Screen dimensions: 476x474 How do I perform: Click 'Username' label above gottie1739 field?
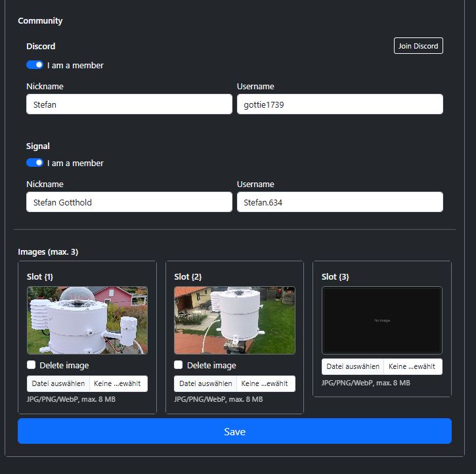pyautogui.click(x=255, y=87)
